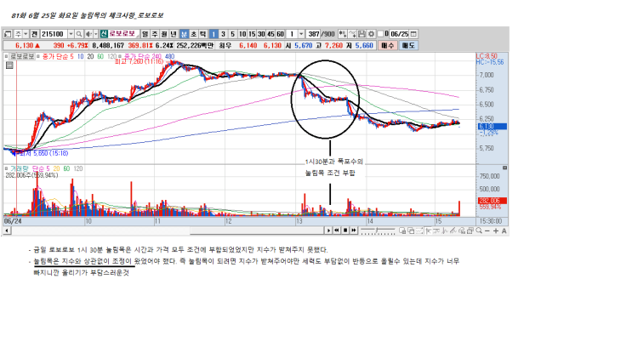Image resolution: width=632 pixels, height=364 pixels.
Task: Click the trendline drawing tool icon
Action: coord(453,230)
